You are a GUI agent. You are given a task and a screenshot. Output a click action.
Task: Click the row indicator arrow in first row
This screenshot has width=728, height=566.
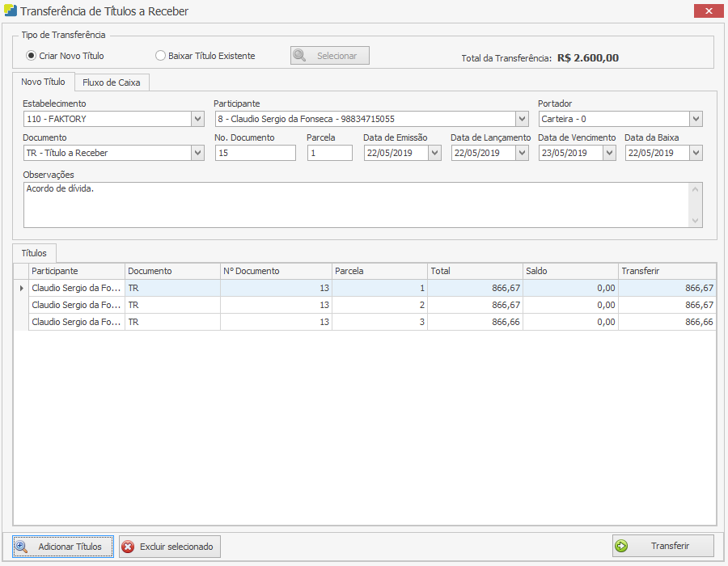click(x=21, y=288)
